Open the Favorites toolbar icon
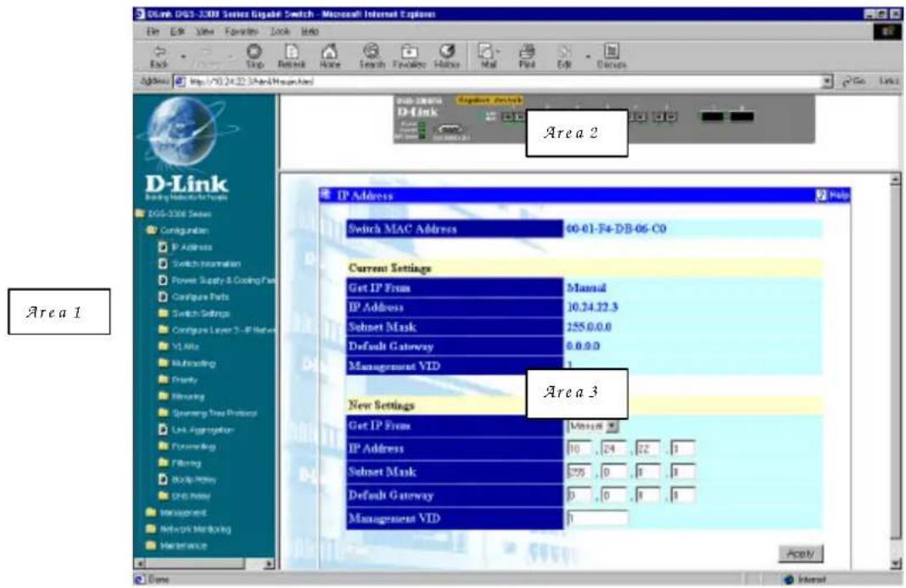This screenshot has width=906, height=588. (409, 57)
